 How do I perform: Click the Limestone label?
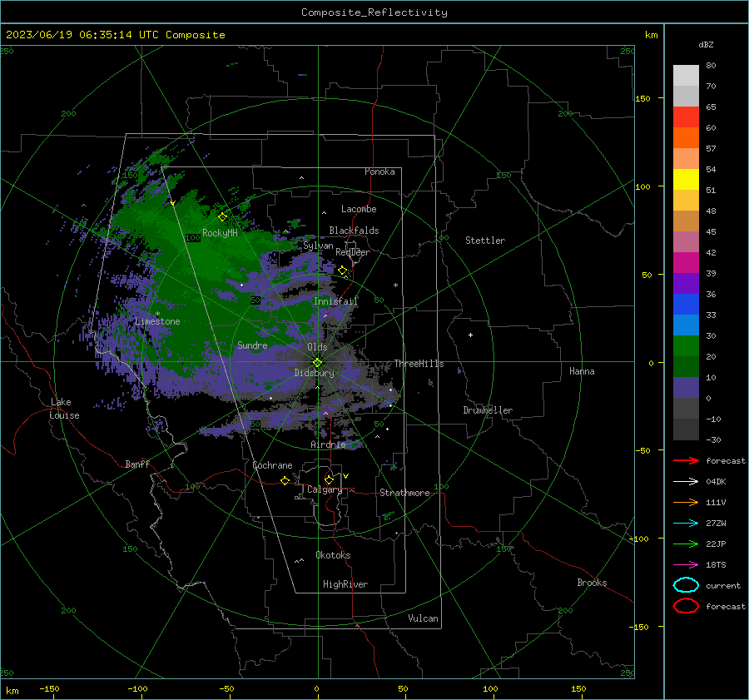point(157,321)
